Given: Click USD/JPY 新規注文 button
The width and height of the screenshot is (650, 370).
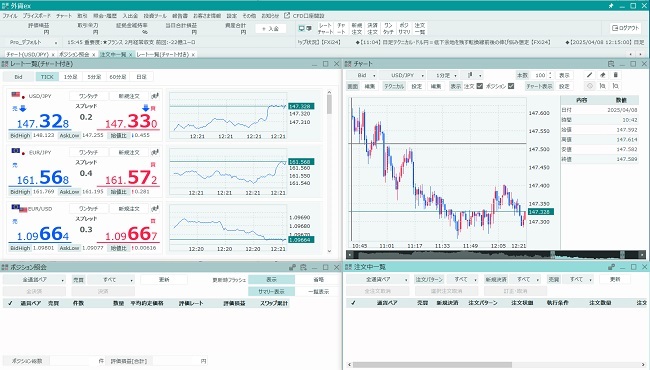Looking at the screenshot, I should (x=129, y=96).
